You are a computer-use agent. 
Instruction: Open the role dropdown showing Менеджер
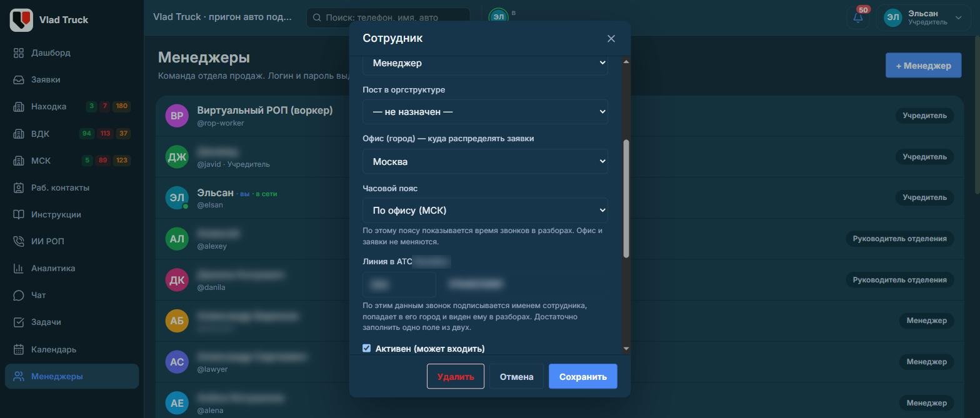pos(485,63)
